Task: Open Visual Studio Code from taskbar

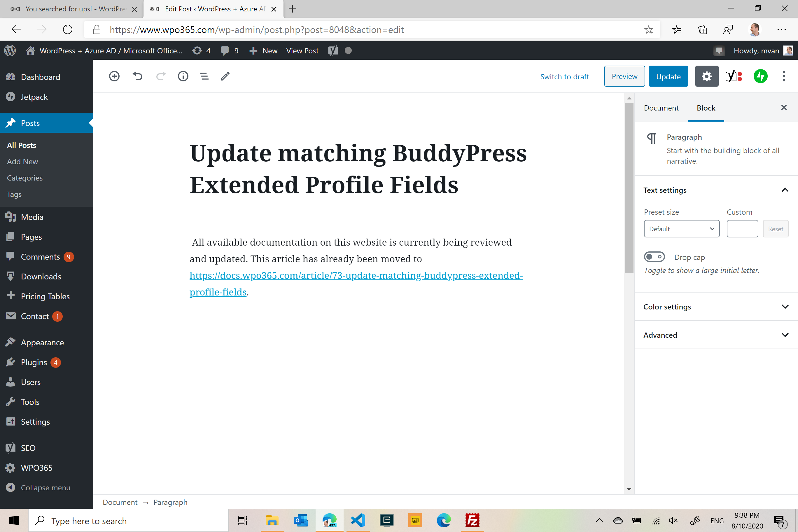Action: (358, 520)
